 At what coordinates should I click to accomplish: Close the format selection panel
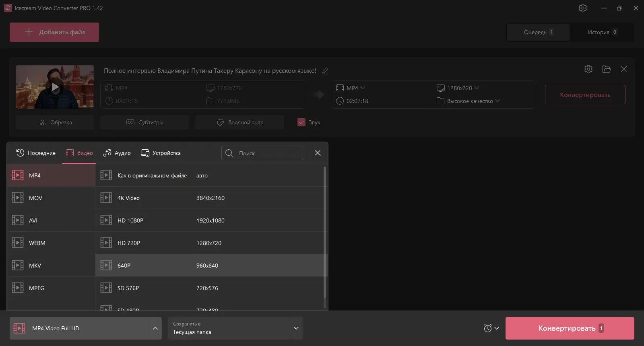click(x=318, y=153)
